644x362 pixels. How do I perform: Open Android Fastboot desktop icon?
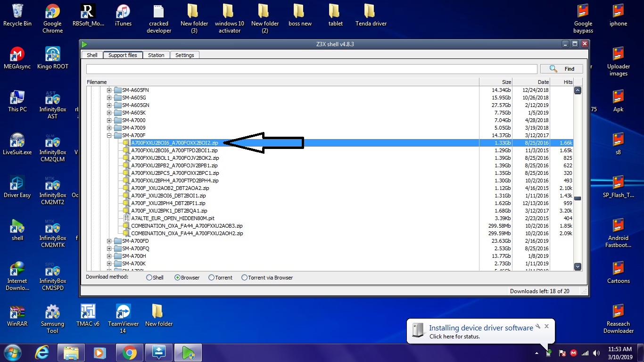(x=618, y=233)
